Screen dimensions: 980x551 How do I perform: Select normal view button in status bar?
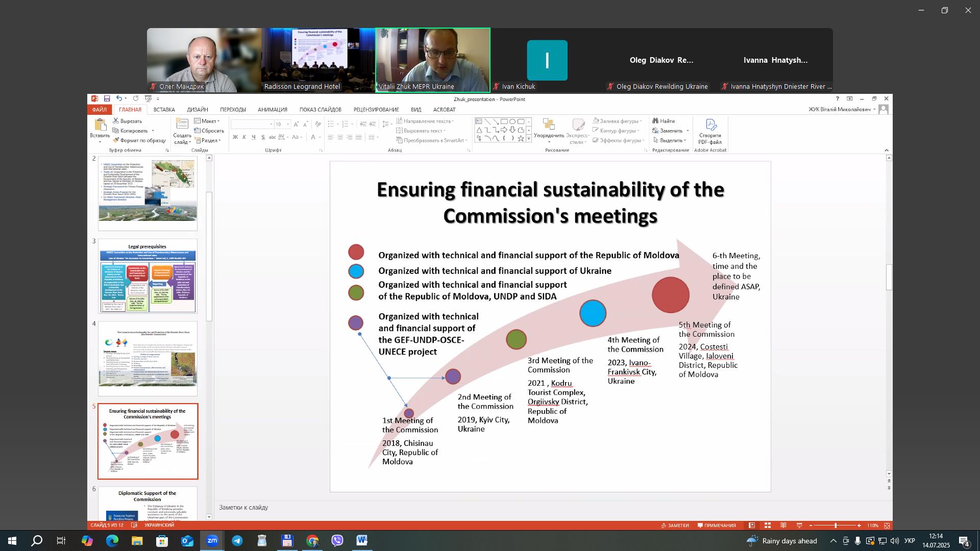coord(752,525)
